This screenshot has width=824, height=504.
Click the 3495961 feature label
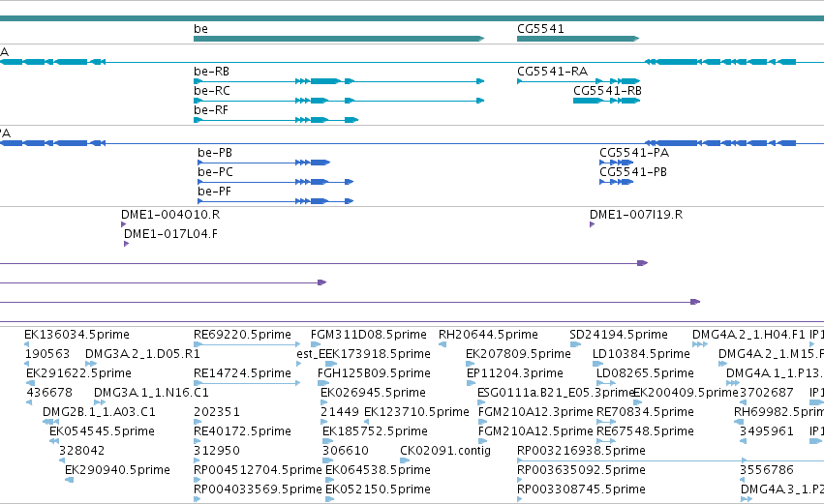pyautogui.click(x=767, y=432)
